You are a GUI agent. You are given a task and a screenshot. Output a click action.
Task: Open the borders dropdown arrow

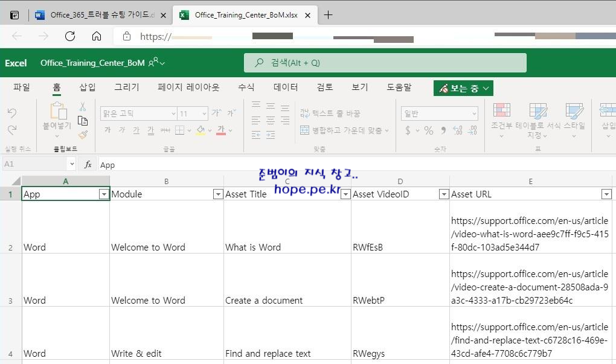[x=189, y=130]
